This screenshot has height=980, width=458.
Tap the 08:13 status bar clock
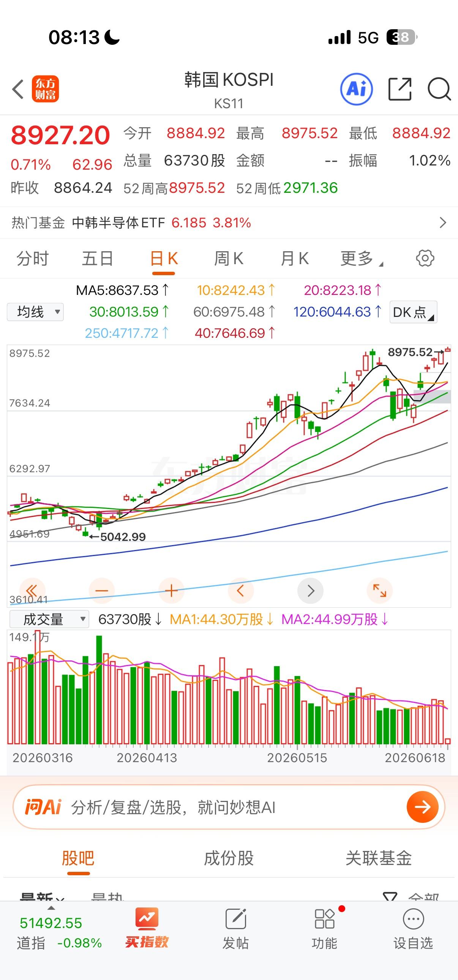(74, 37)
